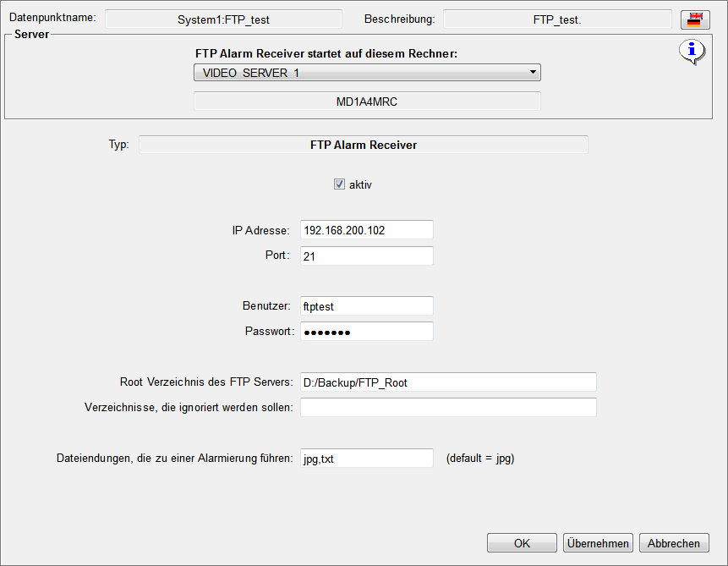Click the language flags icon button
The image size is (728, 566).
[x=695, y=19]
